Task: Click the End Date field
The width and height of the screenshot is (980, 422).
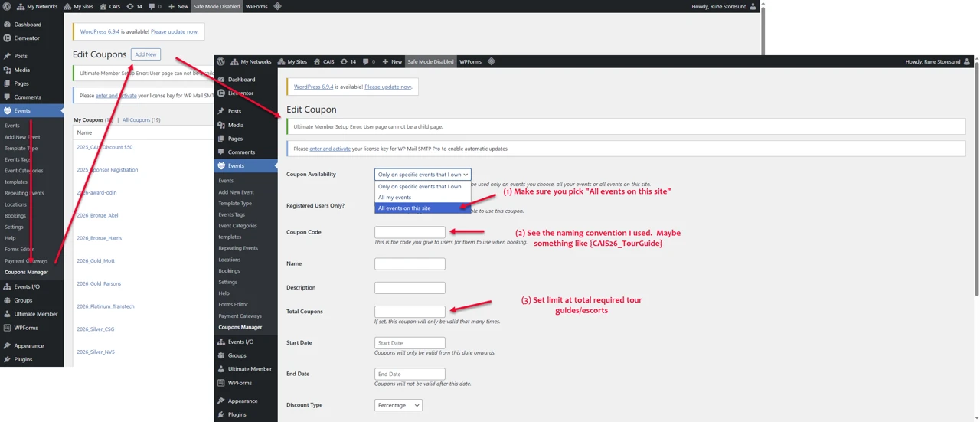Action: click(410, 375)
